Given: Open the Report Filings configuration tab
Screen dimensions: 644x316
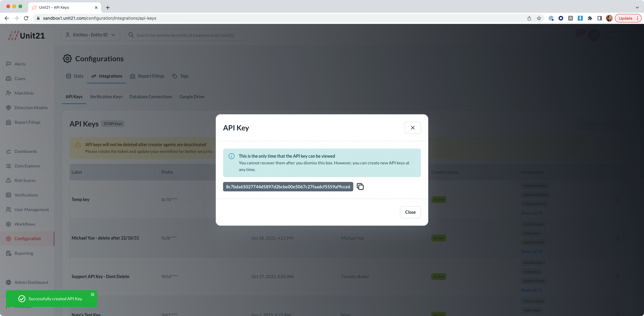Looking at the screenshot, I should pos(147,76).
